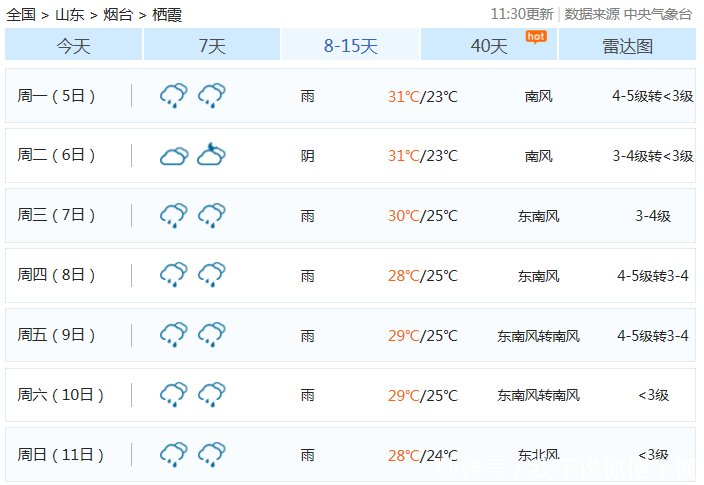Viewport: 704px width, 485px height.
Task: Click the daytime rain icon for 周一 (5日)
Action: [x=174, y=95]
